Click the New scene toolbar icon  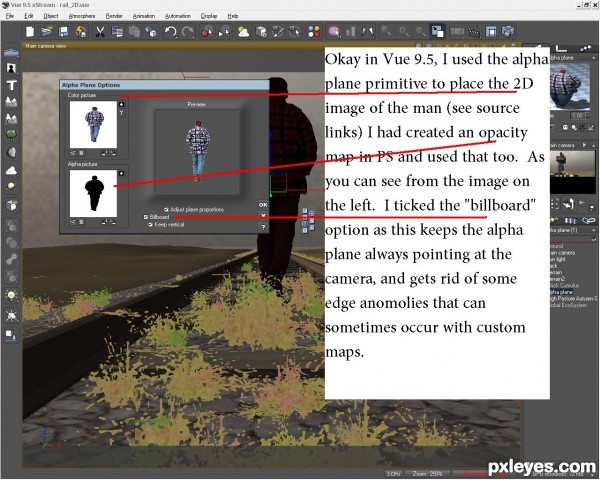[x=30, y=31]
